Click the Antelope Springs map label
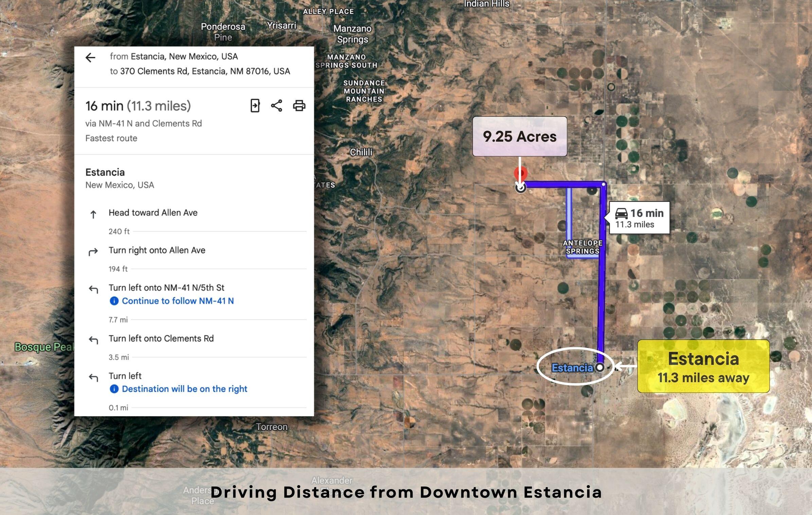Image resolution: width=812 pixels, height=515 pixels. coord(582,247)
